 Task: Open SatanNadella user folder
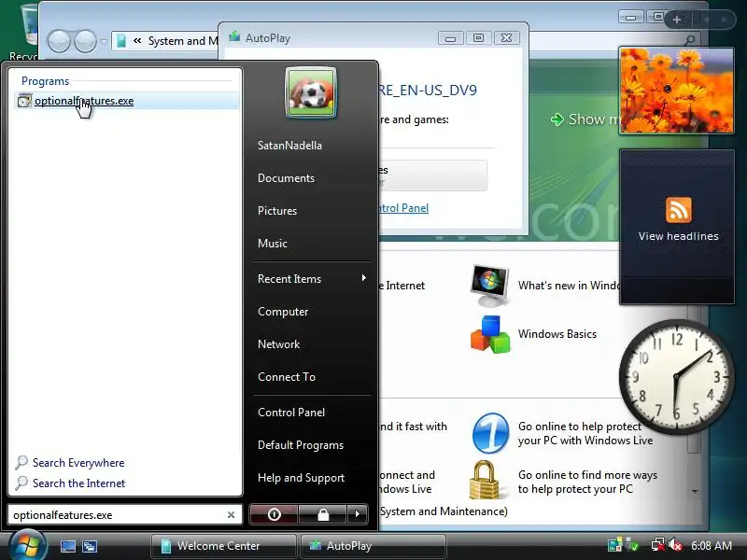coord(289,146)
